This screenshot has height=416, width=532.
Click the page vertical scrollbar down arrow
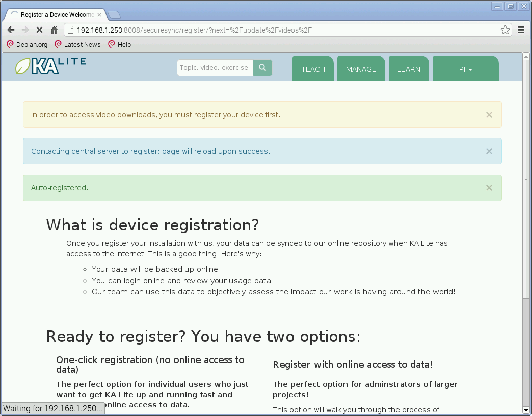526,410
